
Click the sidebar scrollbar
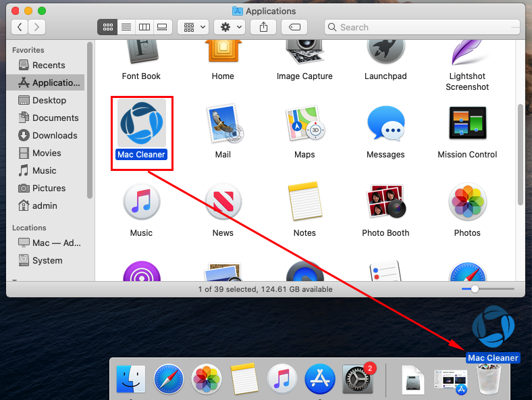pyautogui.click(x=90, y=120)
